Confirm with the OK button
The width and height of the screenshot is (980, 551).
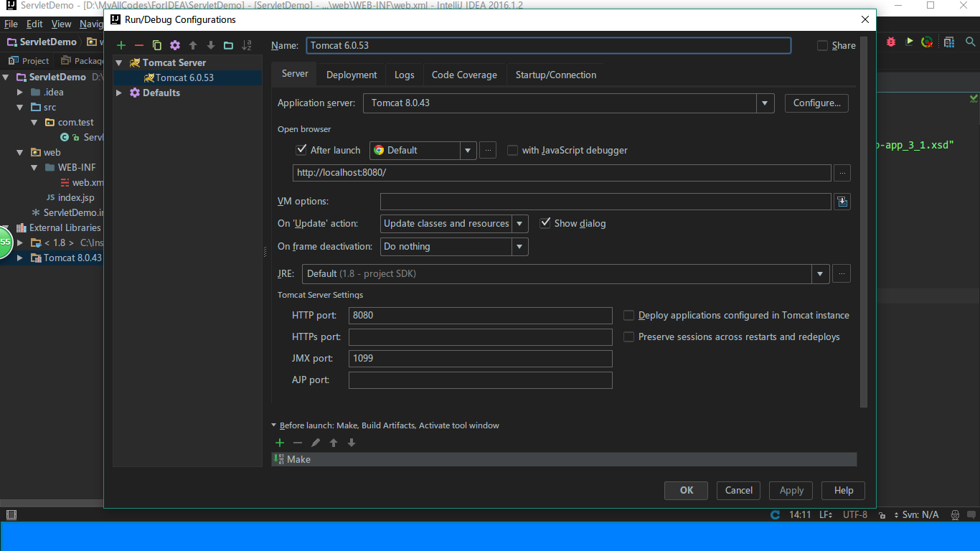pyautogui.click(x=687, y=490)
